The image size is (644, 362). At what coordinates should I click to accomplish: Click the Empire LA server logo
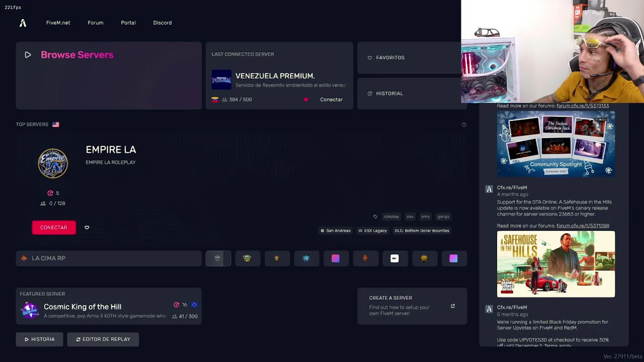[53, 163]
